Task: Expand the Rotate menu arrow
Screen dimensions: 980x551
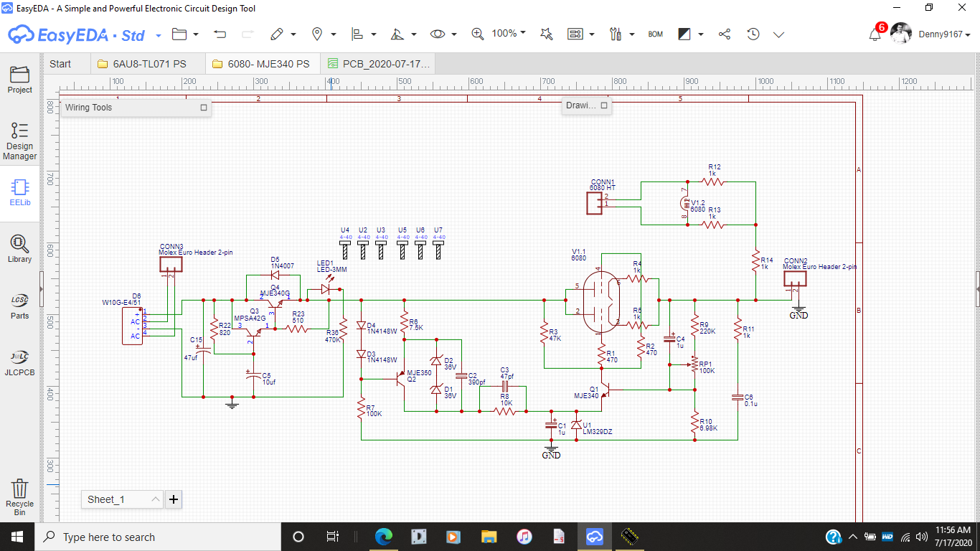Action: [414, 34]
